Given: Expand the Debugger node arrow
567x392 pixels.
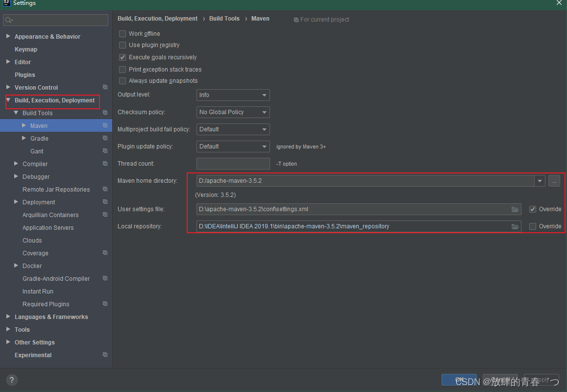Looking at the screenshot, I should 16,176.
